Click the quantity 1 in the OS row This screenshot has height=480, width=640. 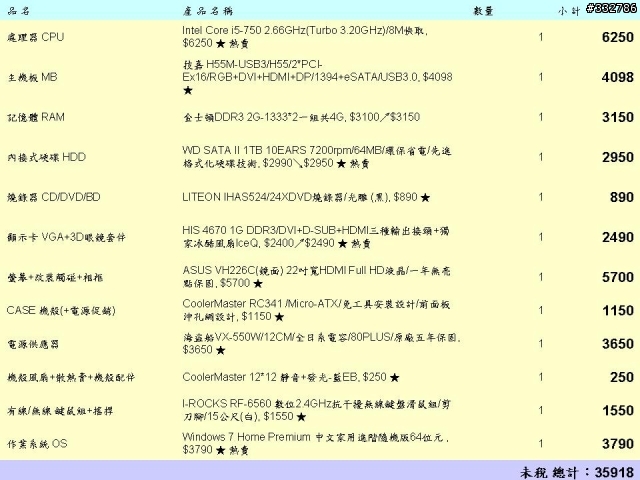coord(540,444)
